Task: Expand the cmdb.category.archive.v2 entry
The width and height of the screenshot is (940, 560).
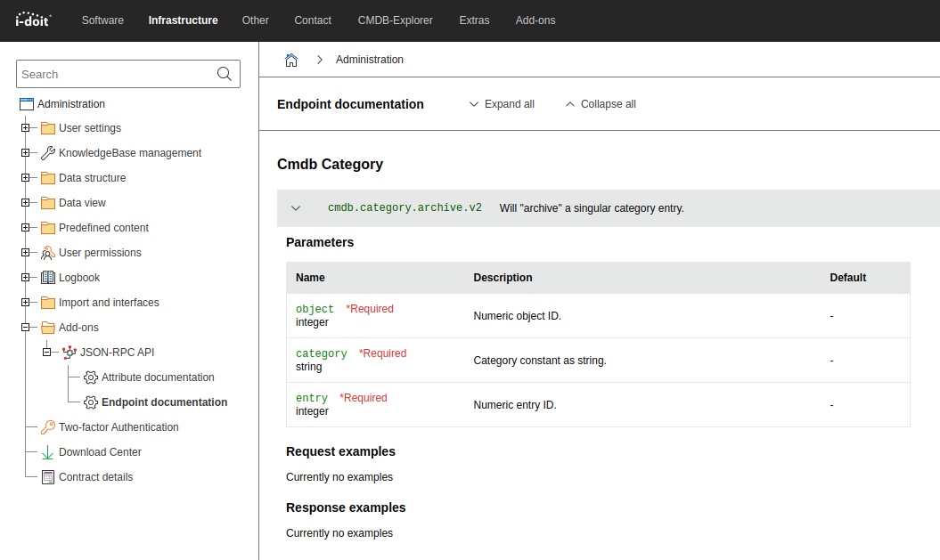Action: tap(296, 207)
